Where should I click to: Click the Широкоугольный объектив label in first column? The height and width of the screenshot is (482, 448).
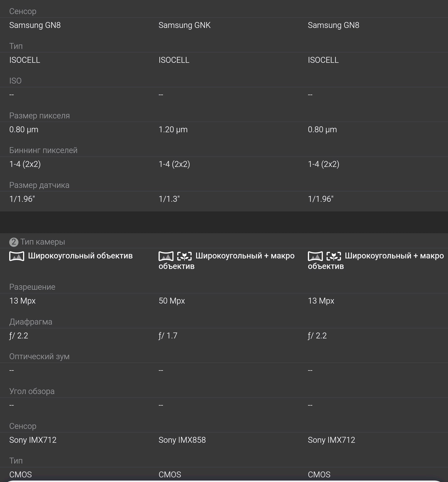pyautogui.click(x=80, y=256)
